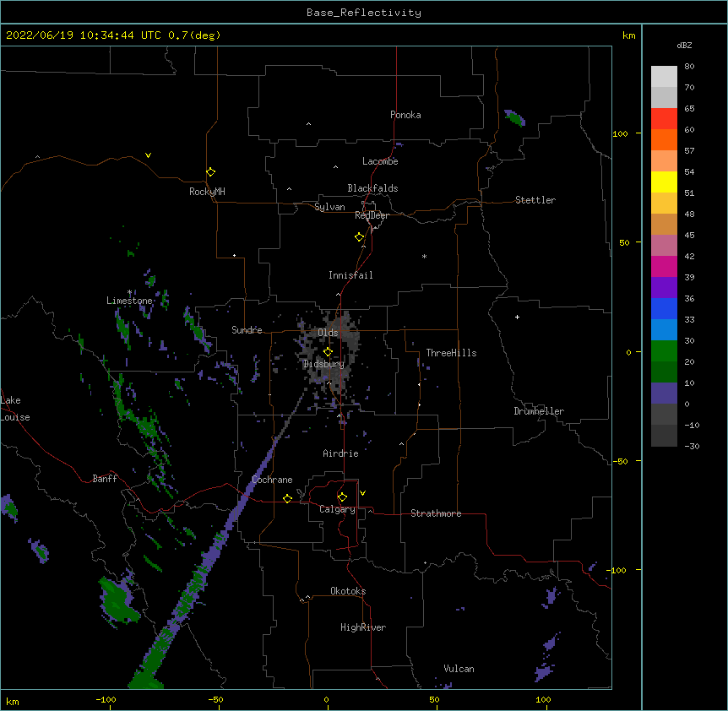Viewport: 728px width, 711px height.
Task: Click the Drumheller town label
Action: [539, 411]
